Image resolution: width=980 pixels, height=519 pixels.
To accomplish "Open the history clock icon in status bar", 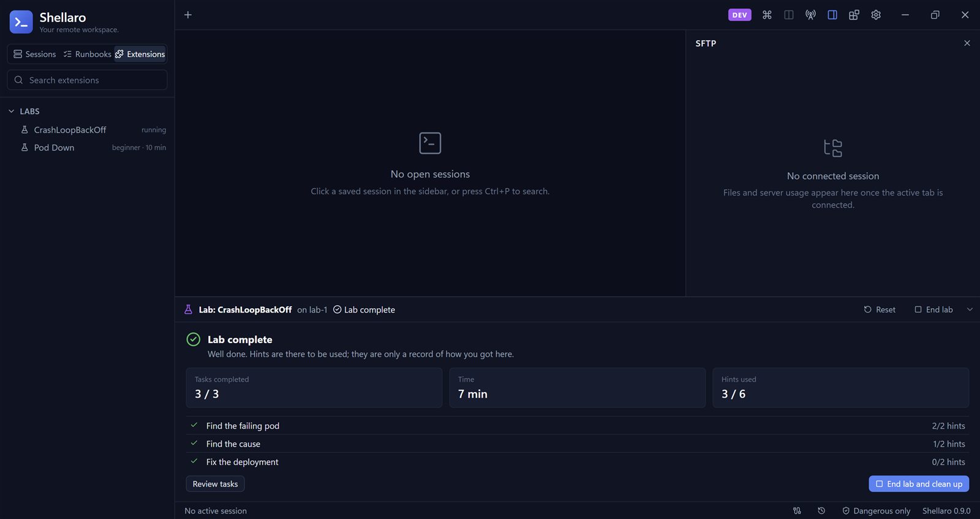I will click(821, 510).
